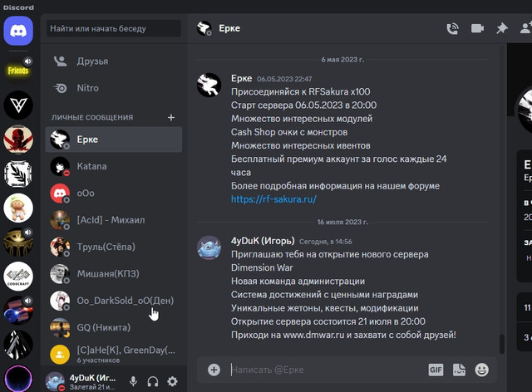The image size is (532, 392).
Task: Open the server with red skull icon
Action: click(18, 139)
